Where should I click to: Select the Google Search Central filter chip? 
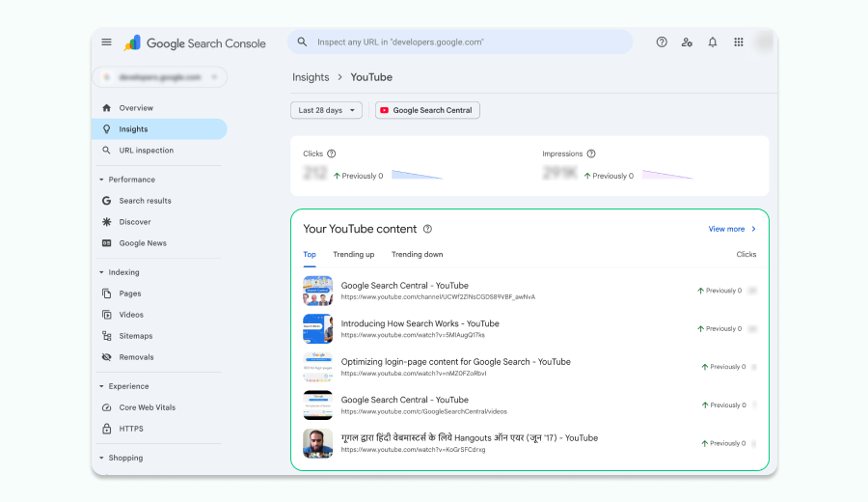pos(427,110)
